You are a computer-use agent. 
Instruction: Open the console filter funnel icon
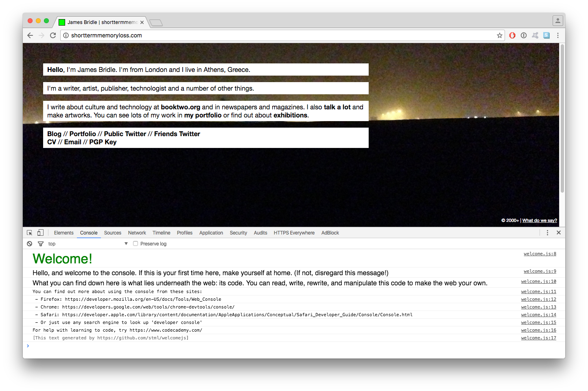(41, 244)
